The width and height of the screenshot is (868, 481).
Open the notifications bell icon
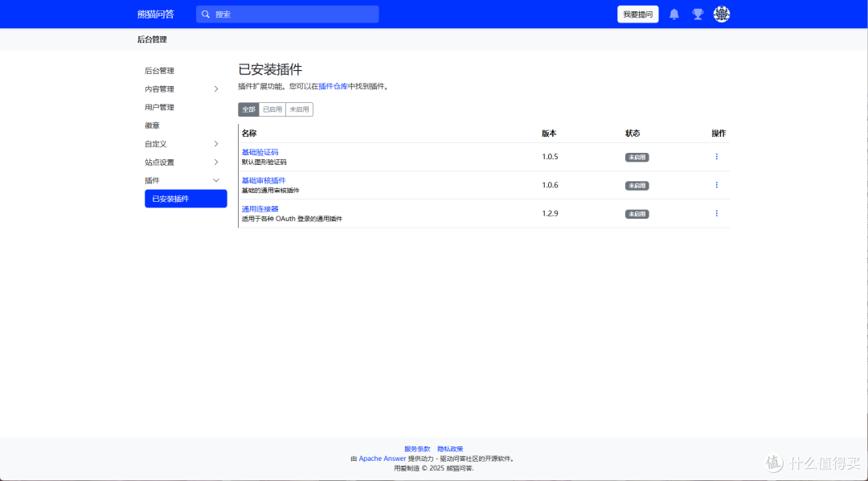(x=674, y=14)
